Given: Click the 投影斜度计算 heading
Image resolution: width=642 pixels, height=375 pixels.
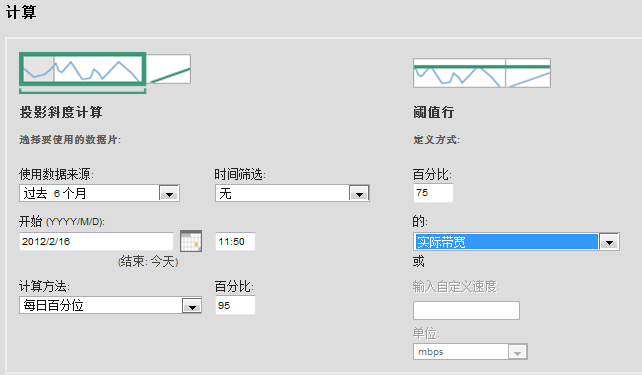Looking at the screenshot, I should coord(61,112).
